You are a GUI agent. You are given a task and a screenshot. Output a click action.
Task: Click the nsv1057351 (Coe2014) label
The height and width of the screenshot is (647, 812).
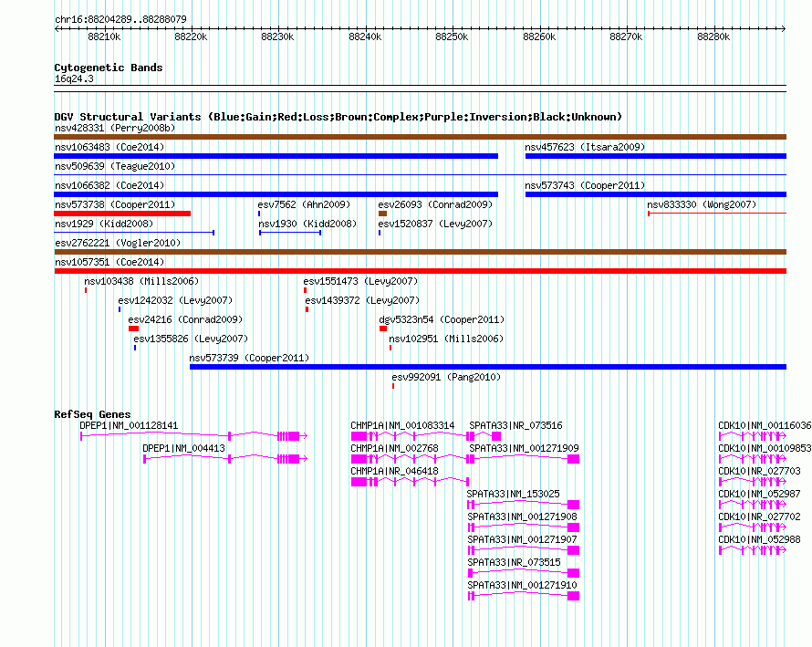point(109,262)
